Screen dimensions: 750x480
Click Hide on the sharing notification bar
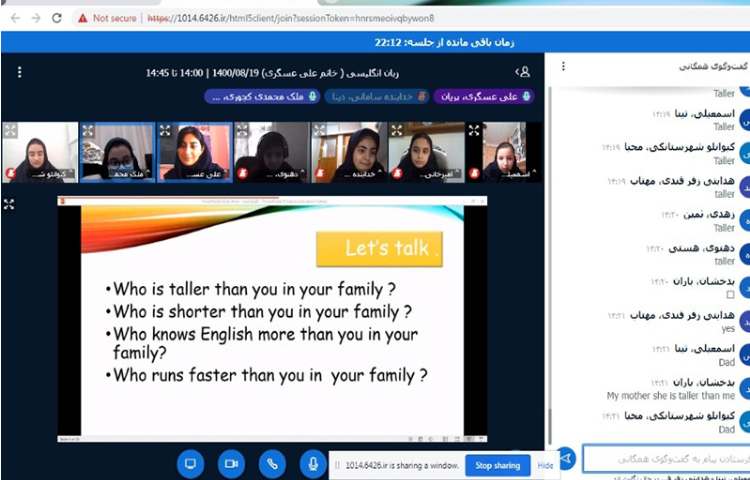tap(545, 465)
